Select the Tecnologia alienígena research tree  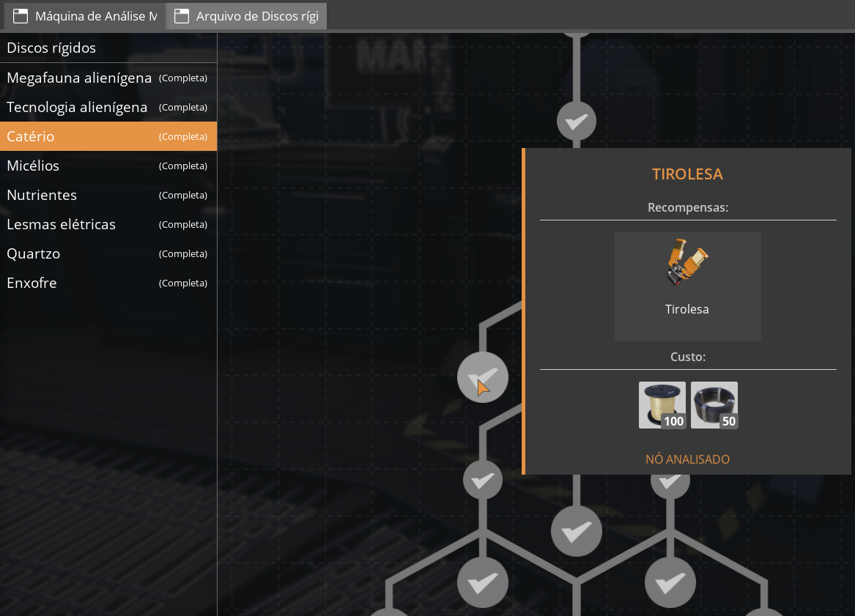coord(108,108)
